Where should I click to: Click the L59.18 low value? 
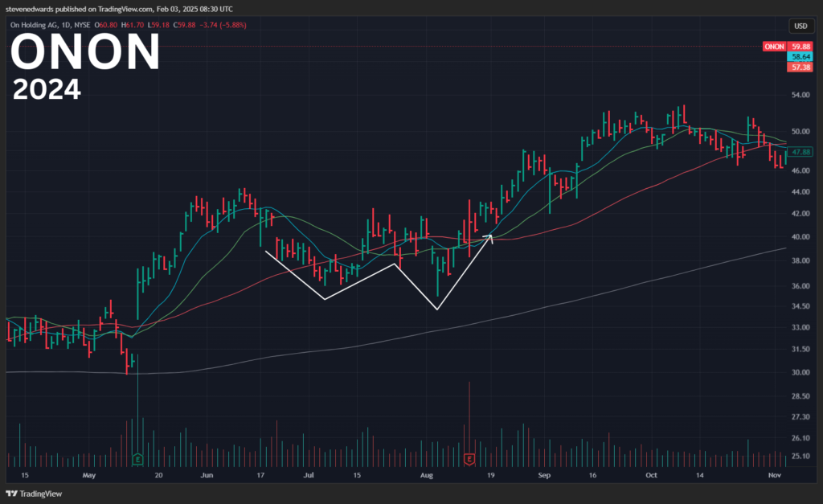click(158, 25)
